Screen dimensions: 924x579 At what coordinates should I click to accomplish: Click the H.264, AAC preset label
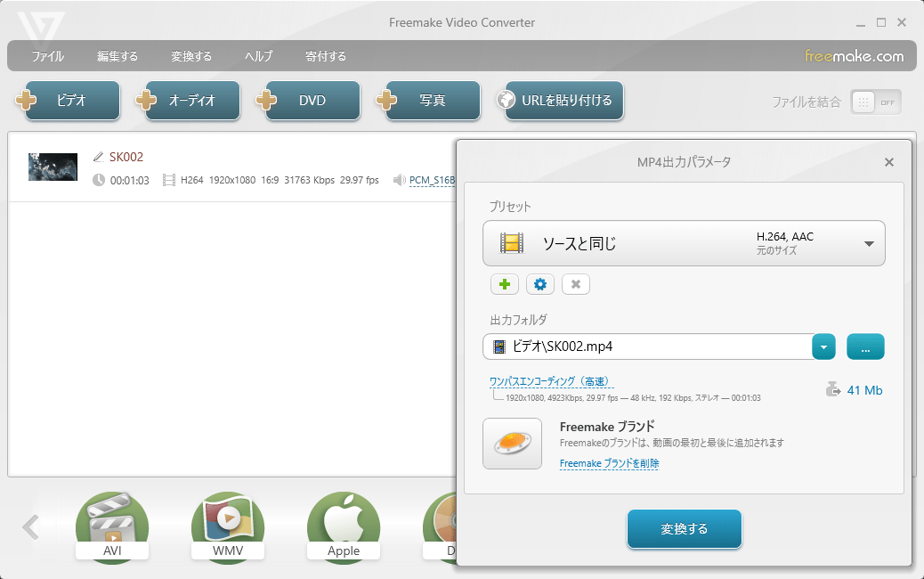[785, 236]
